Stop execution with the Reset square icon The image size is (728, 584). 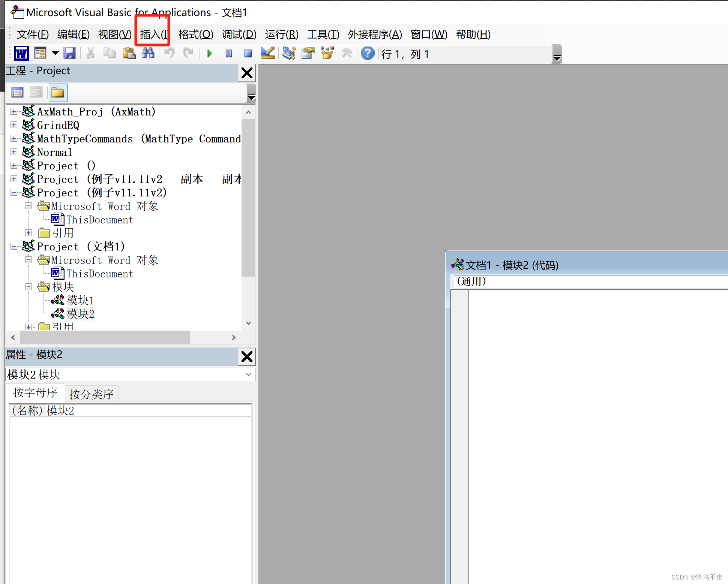(x=248, y=53)
